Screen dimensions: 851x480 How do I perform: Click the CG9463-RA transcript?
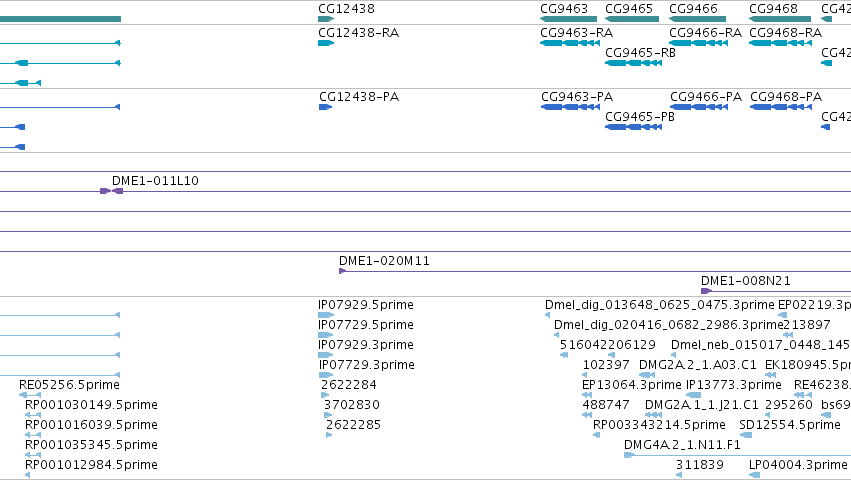coord(570,43)
